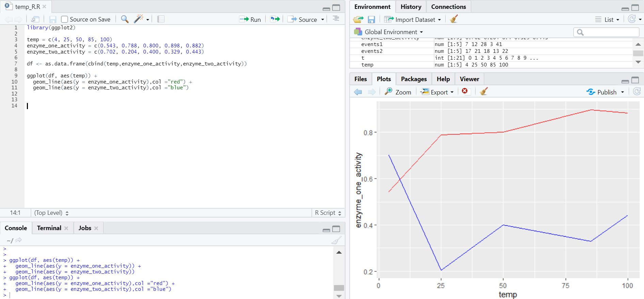Select the t variable row in Environment
Image resolution: width=644 pixels, height=299 pixels.
(491, 58)
